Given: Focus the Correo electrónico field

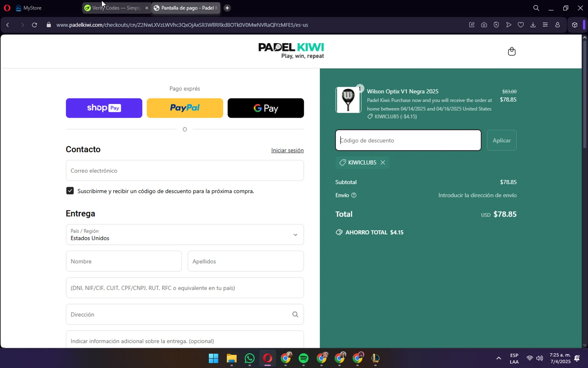Looking at the screenshot, I should point(185,170).
